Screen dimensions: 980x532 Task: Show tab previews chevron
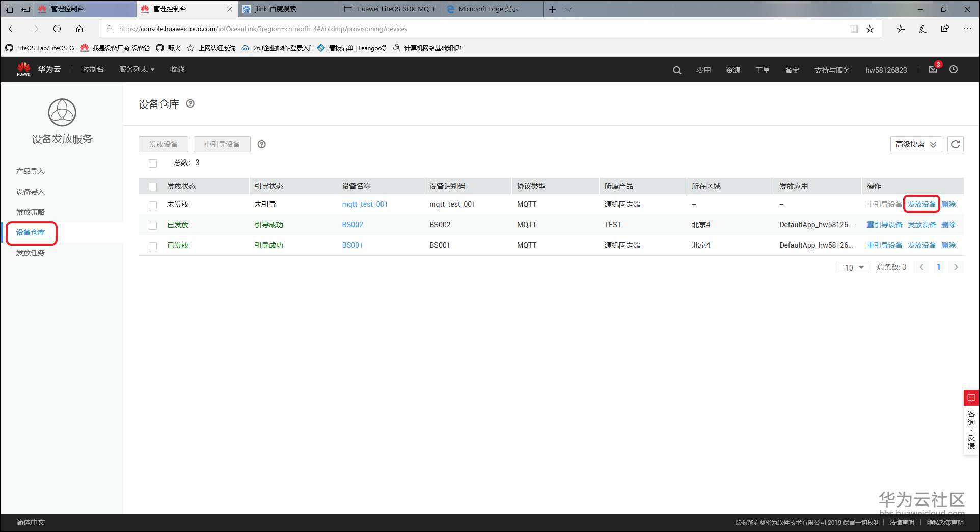click(x=569, y=9)
